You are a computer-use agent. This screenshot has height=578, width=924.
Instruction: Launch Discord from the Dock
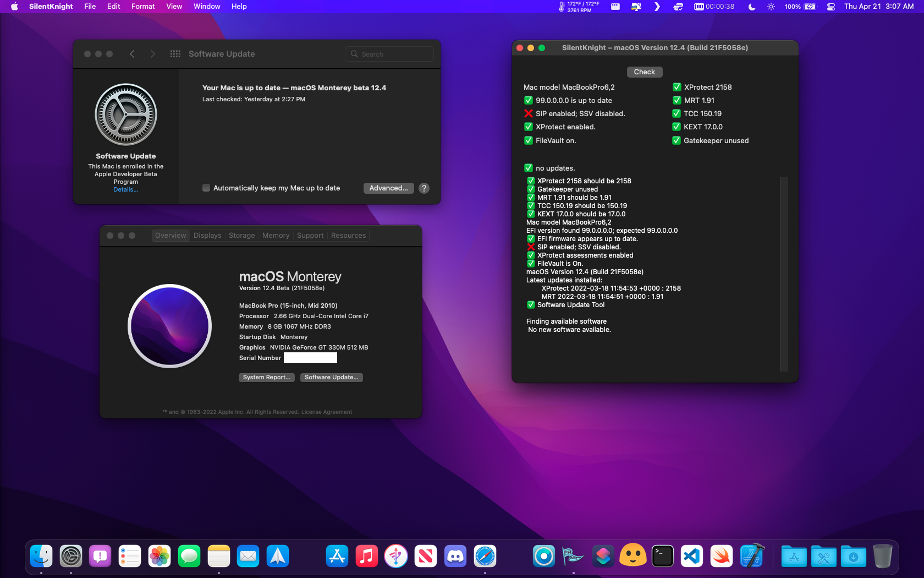pyautogui.click(x=455, y=556)
